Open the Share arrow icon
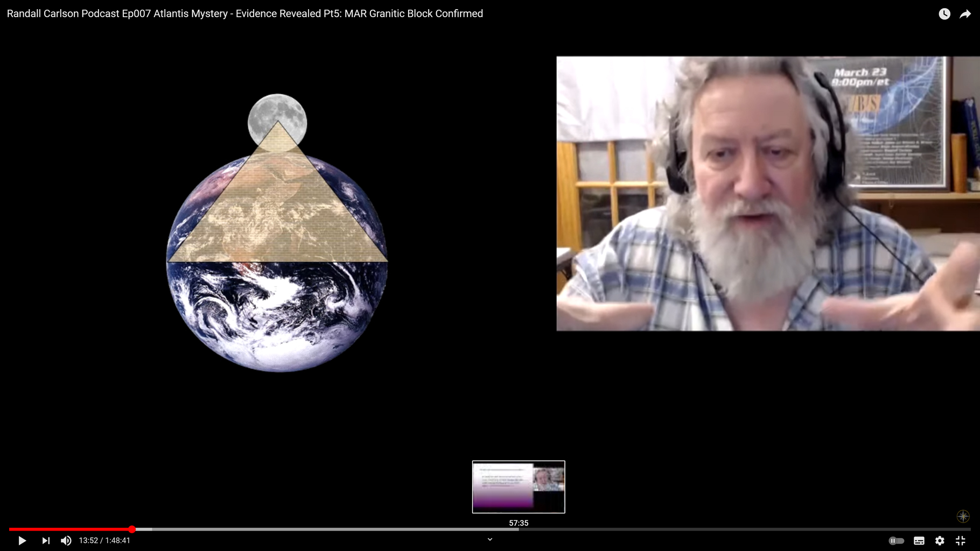The image size is (980, 551). (x=965, y=14)
